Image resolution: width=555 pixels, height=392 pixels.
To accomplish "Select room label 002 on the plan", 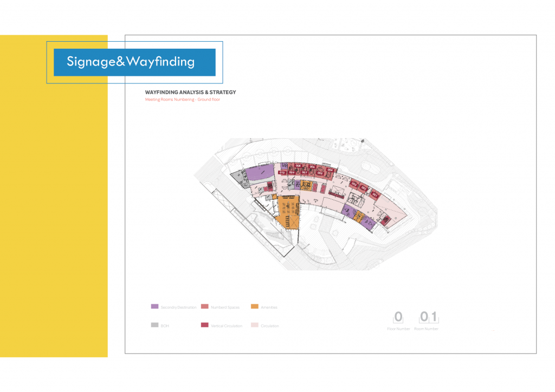I will click(364, 188).
